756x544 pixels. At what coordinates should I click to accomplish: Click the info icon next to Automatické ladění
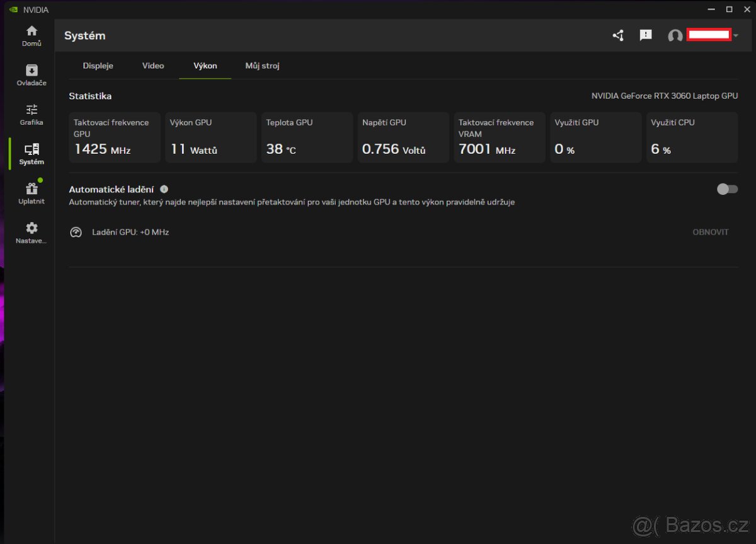coord(164,188)
